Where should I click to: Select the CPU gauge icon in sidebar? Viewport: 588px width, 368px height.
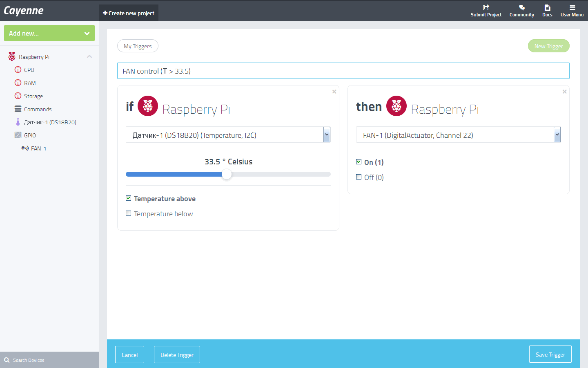pos(18,70)
